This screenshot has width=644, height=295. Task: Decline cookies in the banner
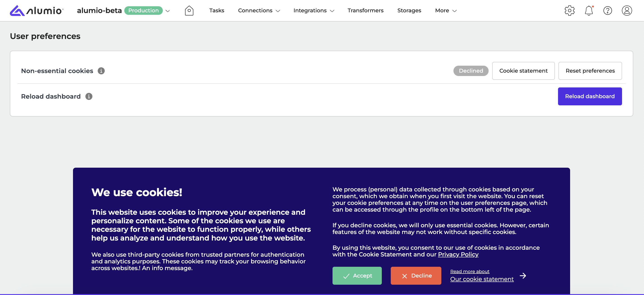[x=416, y=275]
